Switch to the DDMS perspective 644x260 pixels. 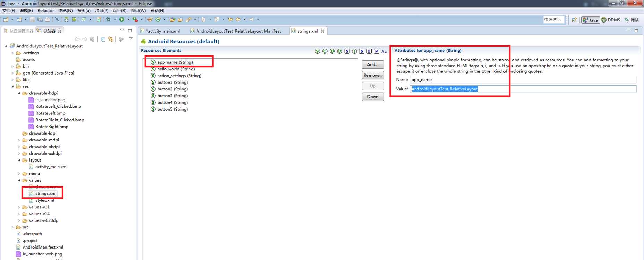pyautogui.click(x=611, y=20)
